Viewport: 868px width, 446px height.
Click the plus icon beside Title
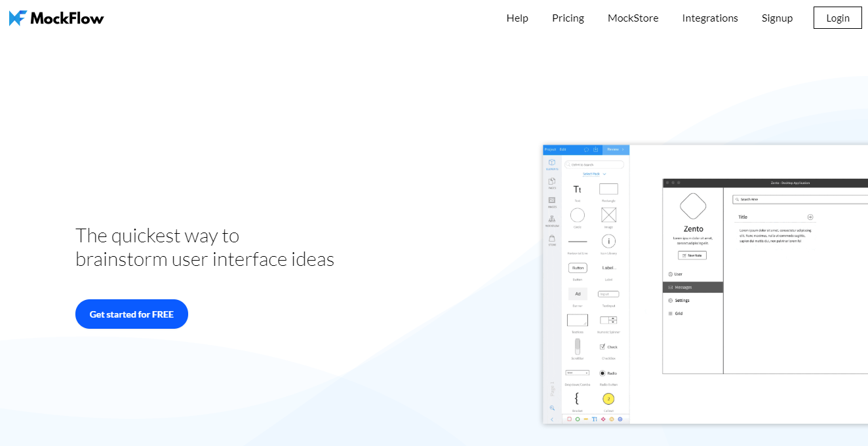coord(810,217)
